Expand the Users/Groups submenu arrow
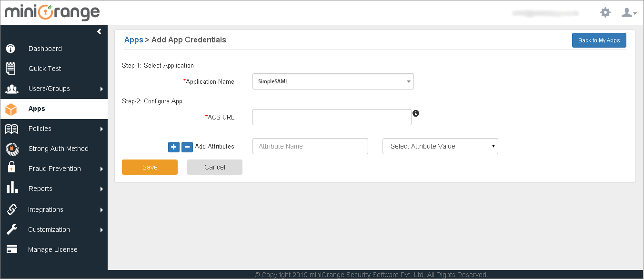Screen dimensions: 644x279 point(101,89)
